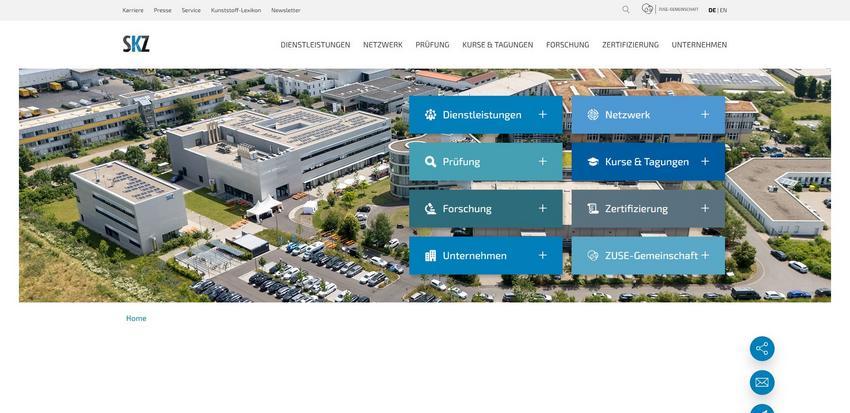This screenshot has height=413, width=850.
Task: Open the floating email contact button
Action: pyautogui.click(x=762, y=383)
